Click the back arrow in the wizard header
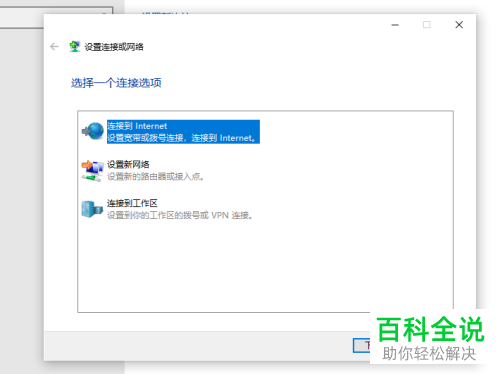500x374 pixels. tap(54, 47)
